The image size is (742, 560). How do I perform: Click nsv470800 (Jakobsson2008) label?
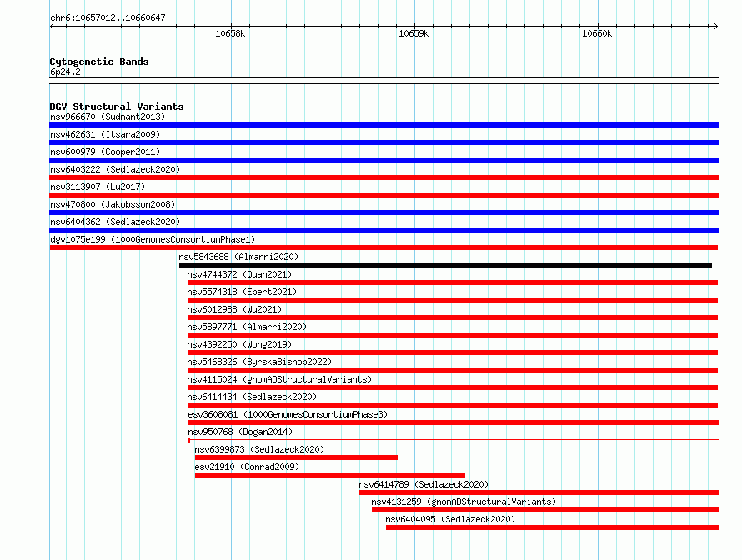[113, 204]
